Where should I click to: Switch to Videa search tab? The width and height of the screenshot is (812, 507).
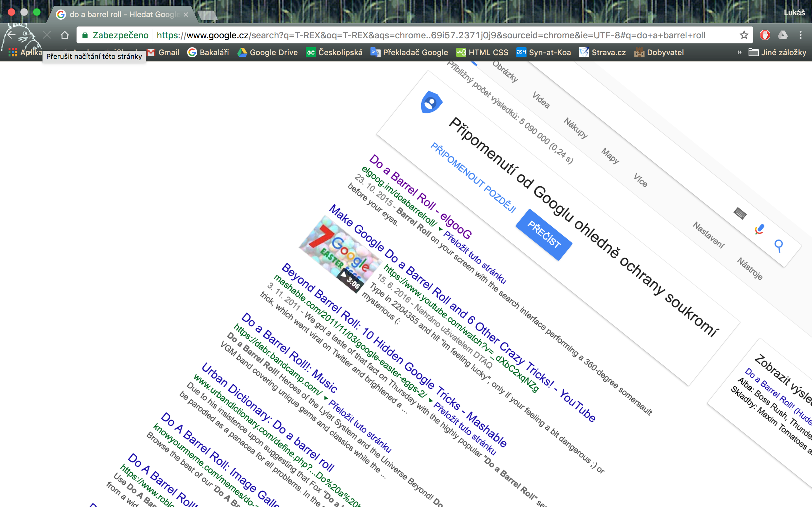[x=541, y=100]
